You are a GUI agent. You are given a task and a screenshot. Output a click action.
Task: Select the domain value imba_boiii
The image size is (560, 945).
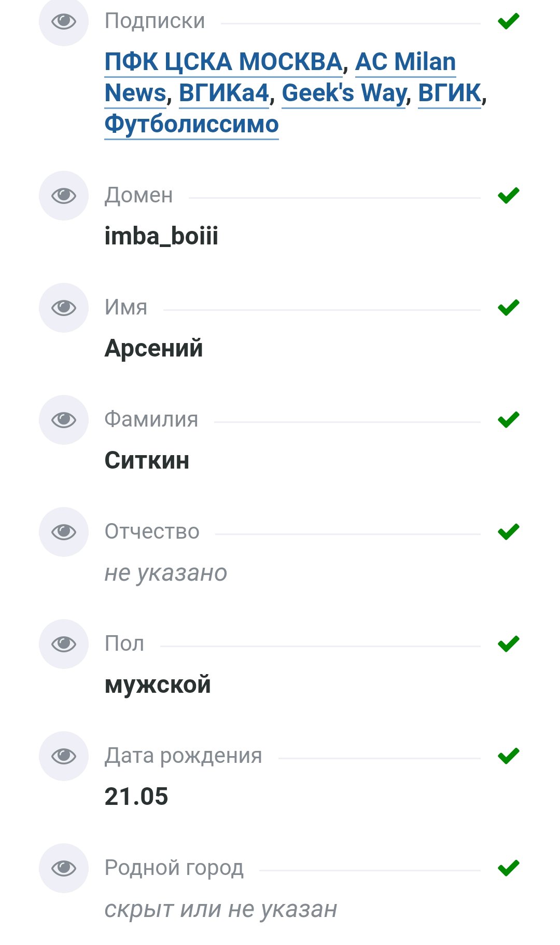(161, 237)
